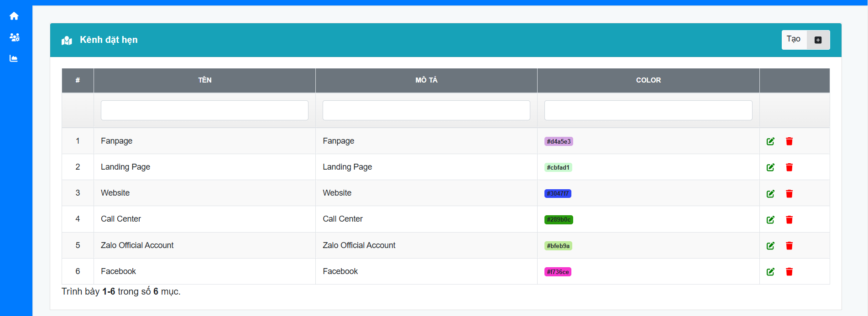Delete the Website channel row
This screenshot has height=316, width=868.
[789, 194]
